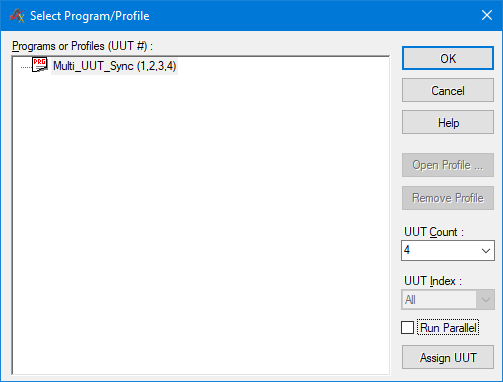
Task: Click the PRG program icon beside Multi_UUT_Sync
Action: [40, 65]
